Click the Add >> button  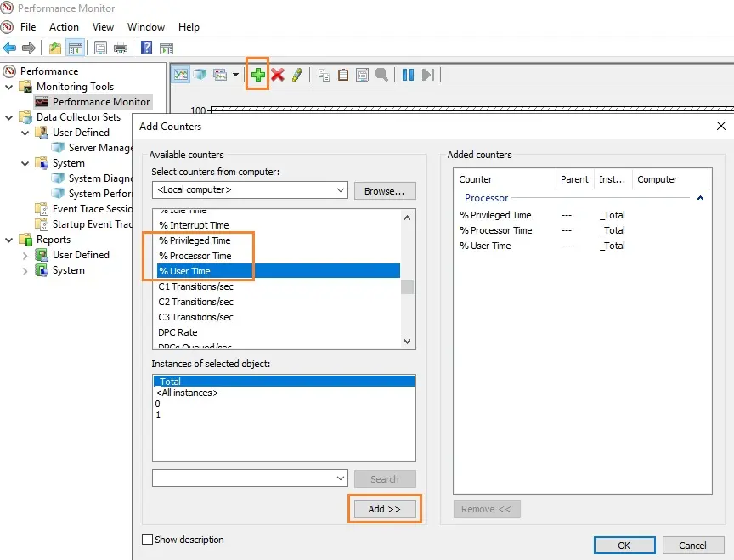point(384,509)
